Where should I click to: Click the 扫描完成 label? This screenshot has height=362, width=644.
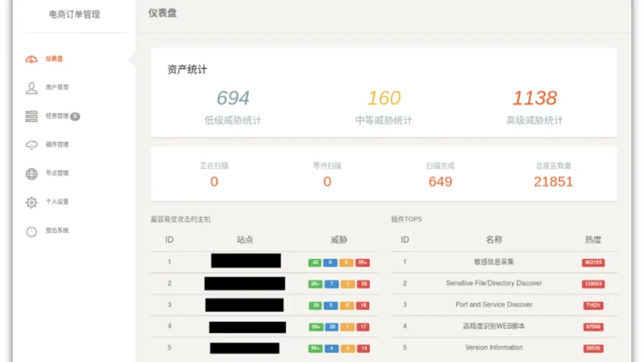[x=440, y=166]
